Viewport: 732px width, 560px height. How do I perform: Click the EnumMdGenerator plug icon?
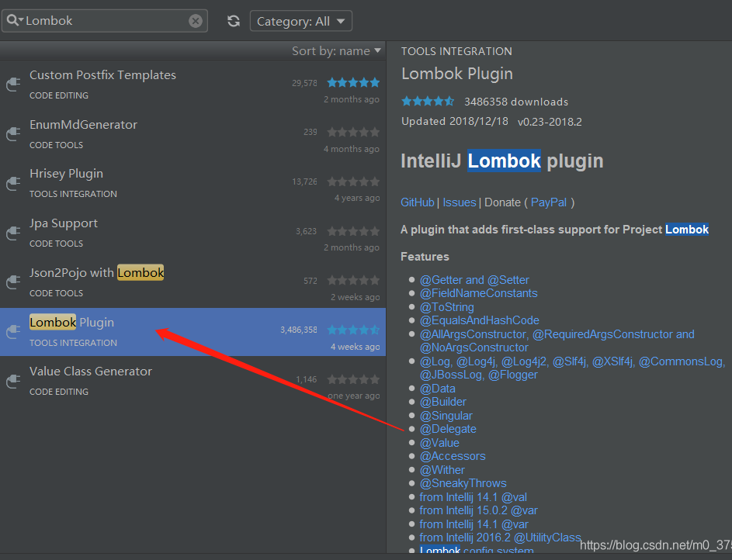pos(12,134)
